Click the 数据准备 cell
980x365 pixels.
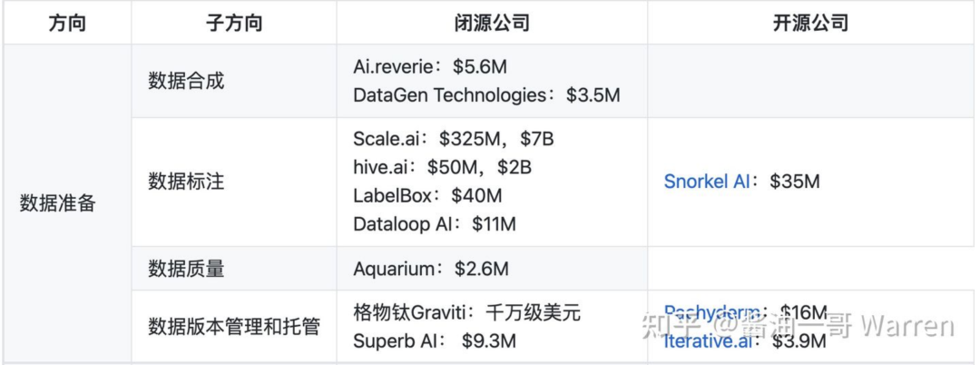click(57, 203)
